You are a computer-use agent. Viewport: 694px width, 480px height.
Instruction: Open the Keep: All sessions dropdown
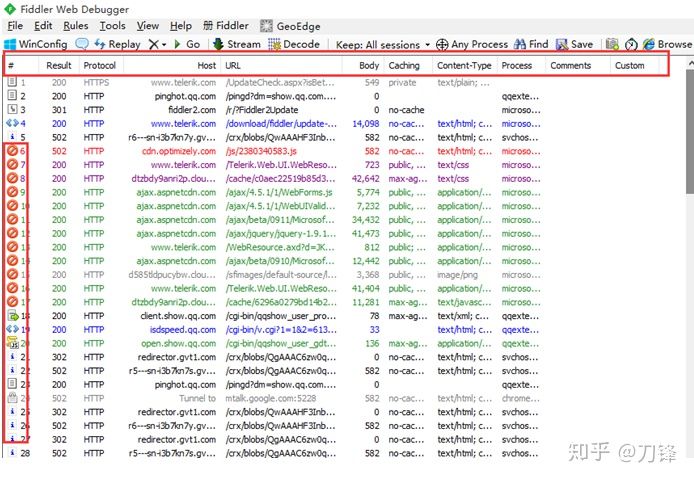[x=383, y=45]
